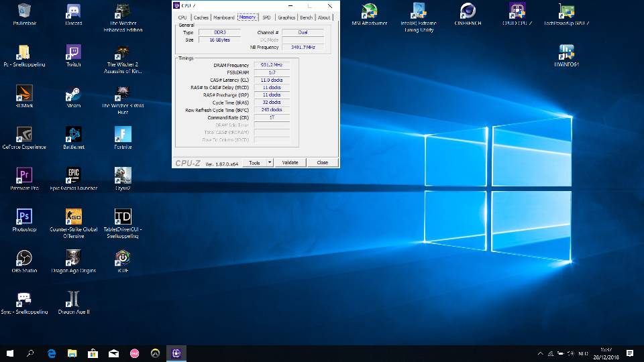Expand the Tools dropdown arrow in CPU-Z
644x362 pixels.
click(x=270, y=162)
